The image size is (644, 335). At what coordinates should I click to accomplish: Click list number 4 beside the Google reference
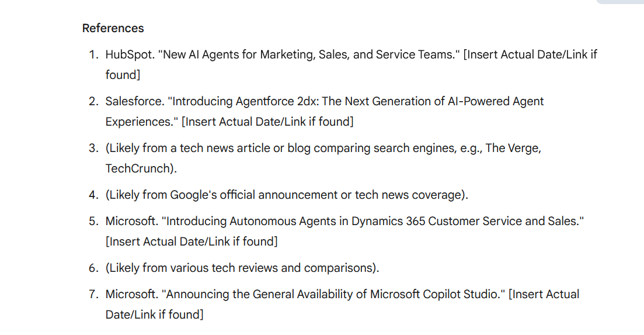[93, 195]
